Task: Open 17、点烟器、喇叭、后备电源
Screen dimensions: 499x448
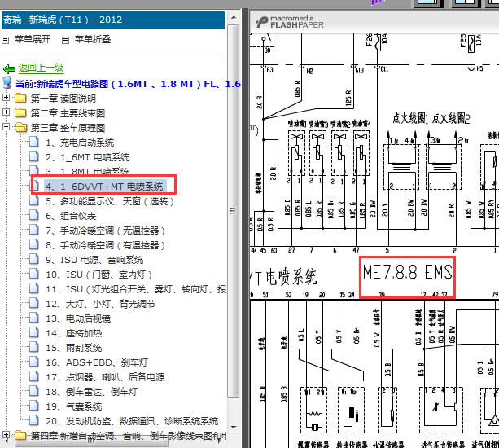Action: (105, 377)
